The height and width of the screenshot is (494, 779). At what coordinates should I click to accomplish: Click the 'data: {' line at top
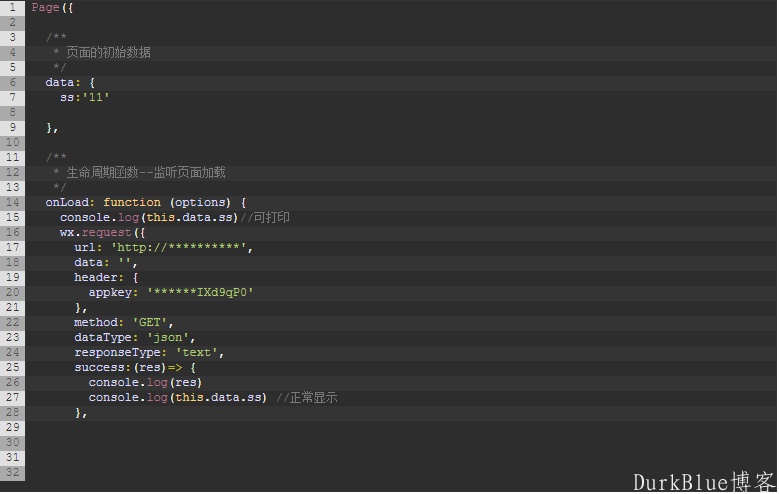tap(70, 82)
